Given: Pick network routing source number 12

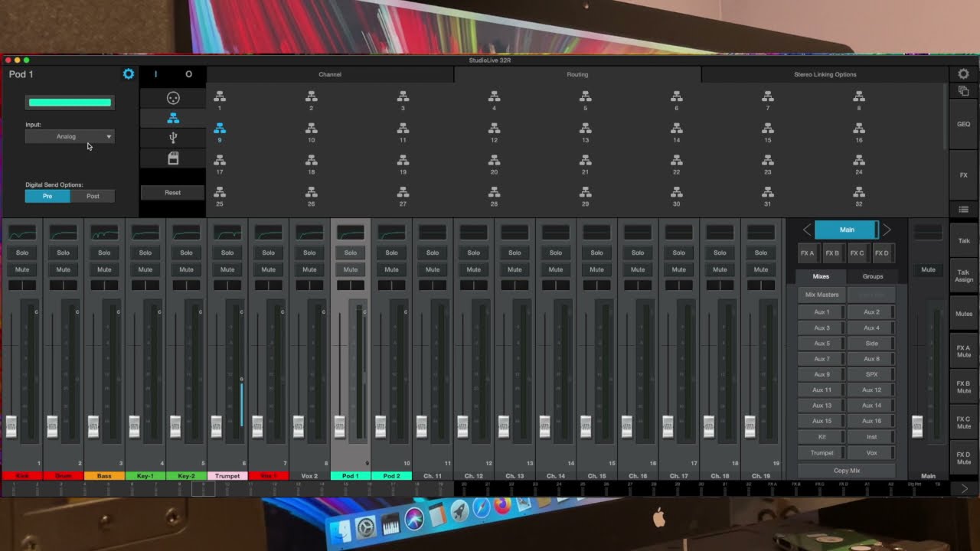Looking at the screenshot, I should [494, 133].
